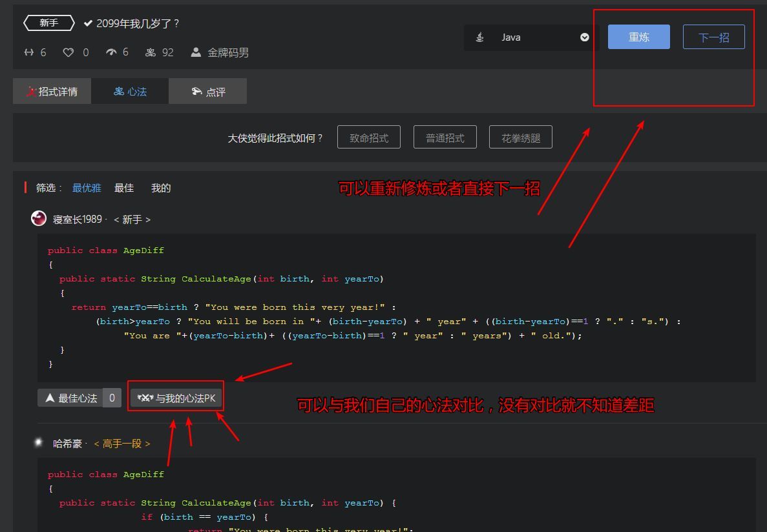Compare using 与我的心法PK button

pos(176,398)
